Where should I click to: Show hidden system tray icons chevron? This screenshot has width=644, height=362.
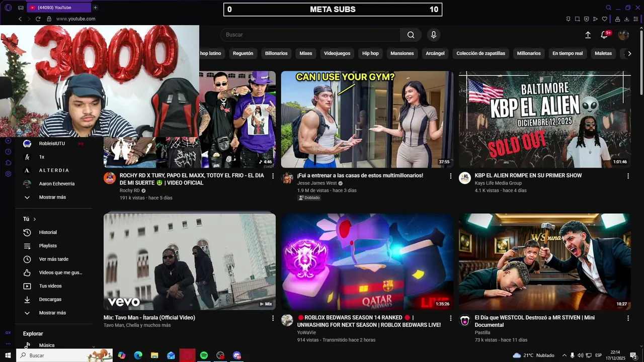click(564, 355)
